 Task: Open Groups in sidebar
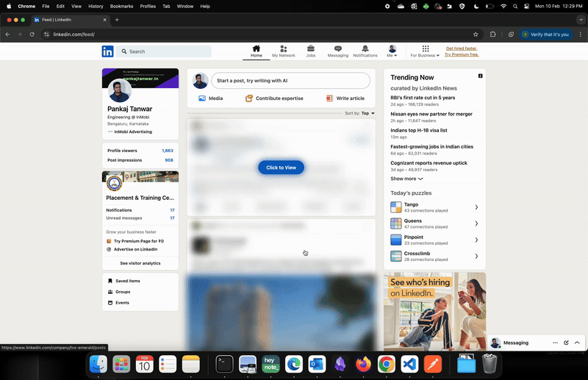tap(119, 292)
